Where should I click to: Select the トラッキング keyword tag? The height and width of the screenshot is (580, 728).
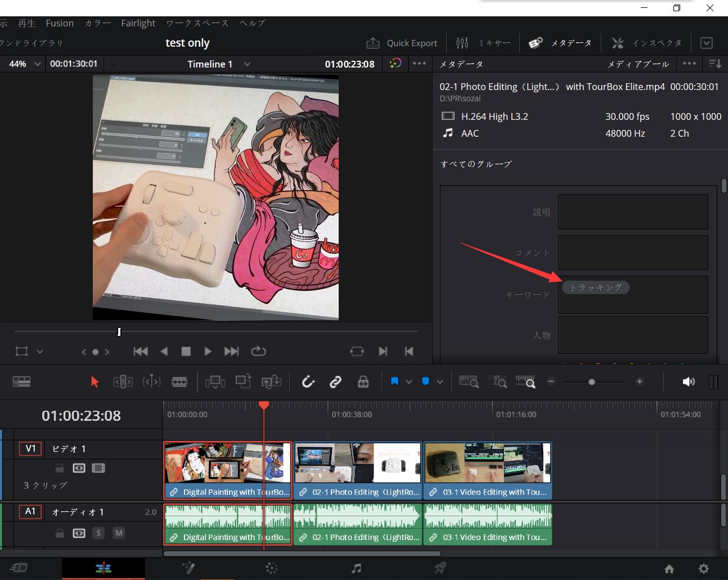pyautogui.click(x=596, y=287)
